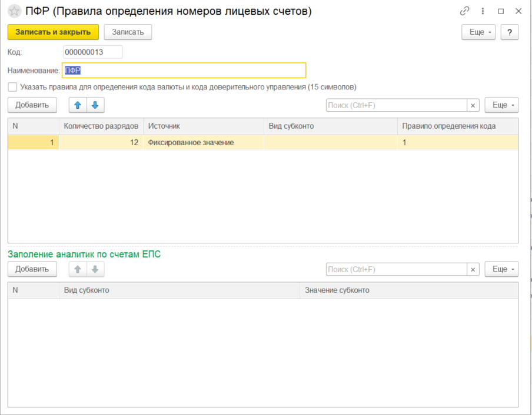
Task: Add analytics row with lower Добавить button
Action: pos(32,269)
